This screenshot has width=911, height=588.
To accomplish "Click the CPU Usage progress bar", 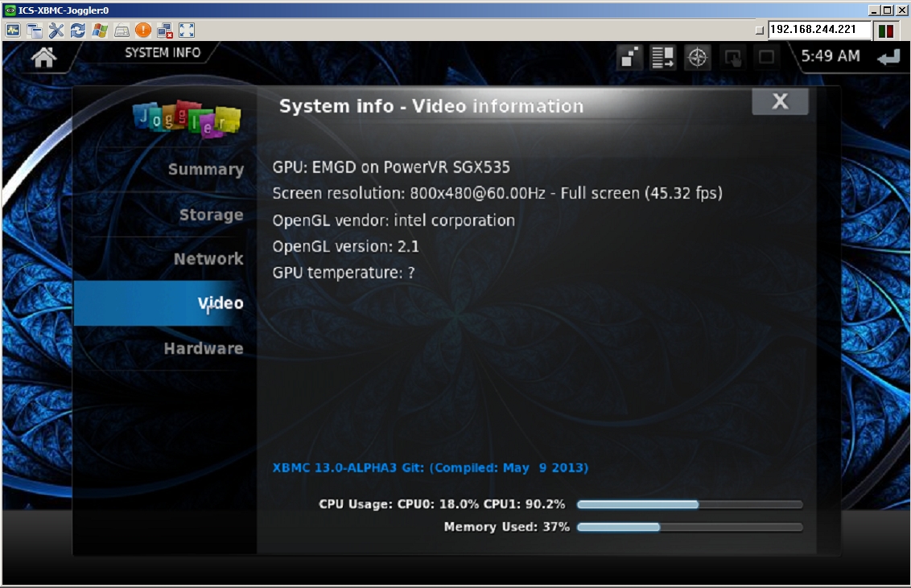I will tap(690, 504).
